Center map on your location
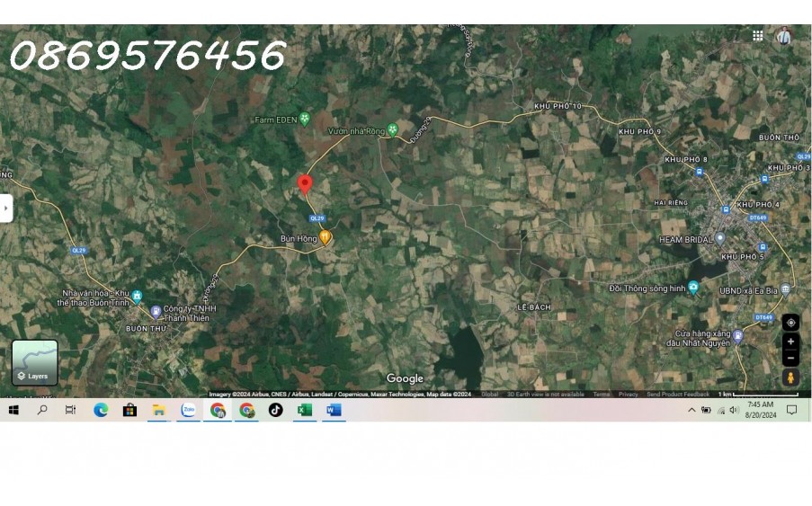 (x=790, y=323)
